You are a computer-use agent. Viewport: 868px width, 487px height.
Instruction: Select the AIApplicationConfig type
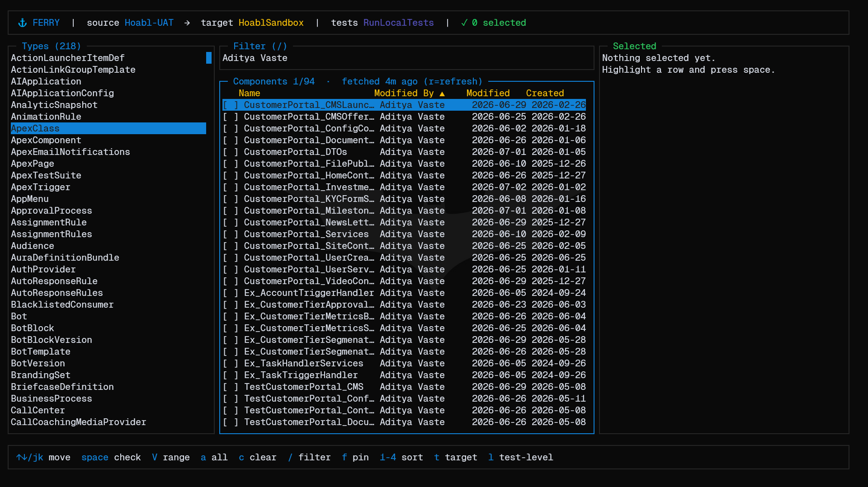pos(62,93)
